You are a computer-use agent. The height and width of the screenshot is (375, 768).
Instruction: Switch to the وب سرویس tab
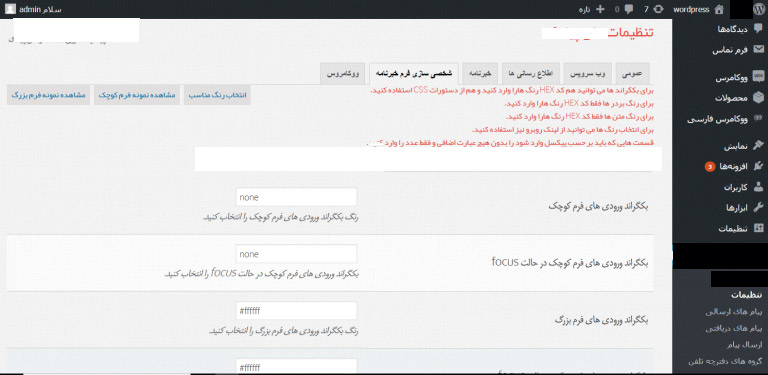click(588, 74)
